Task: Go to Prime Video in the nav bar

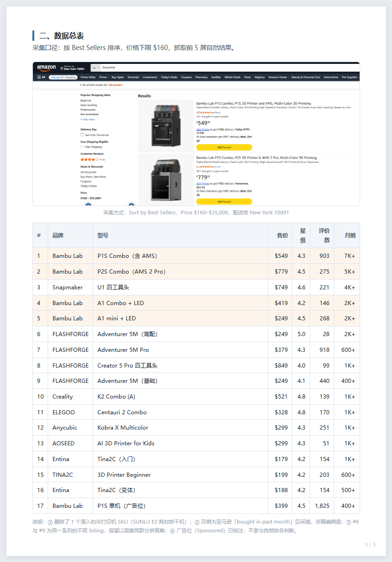Action: [x=88, y=77]
